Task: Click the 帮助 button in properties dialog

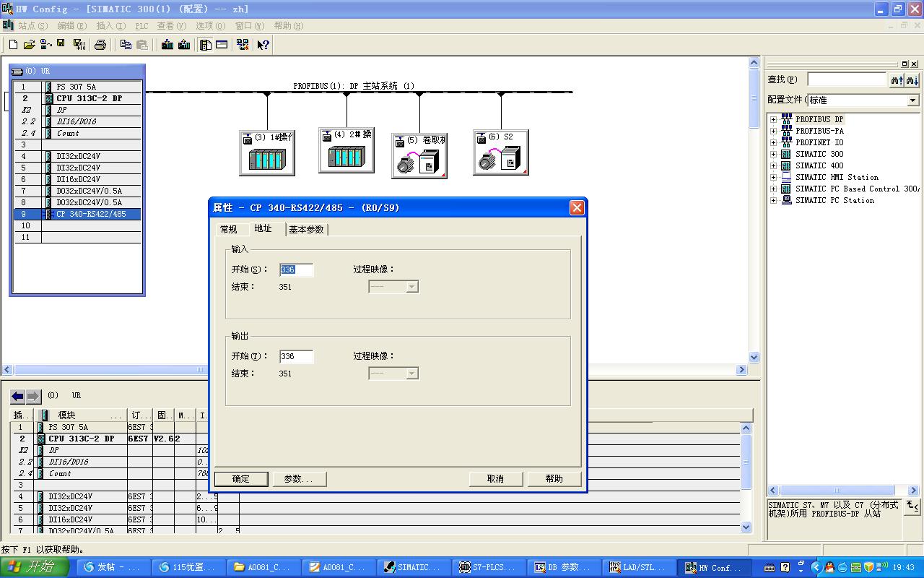Action: tap(554, 478)
